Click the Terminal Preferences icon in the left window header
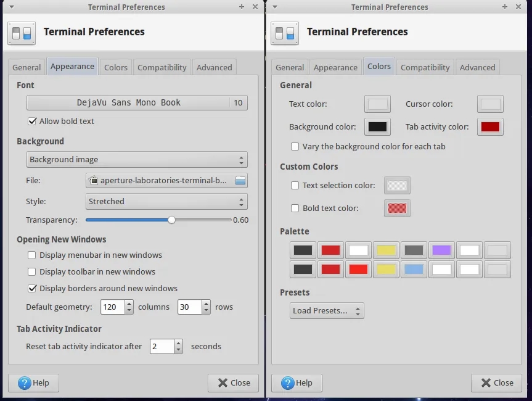The width and height of the screenshot is (532, 401). [22, 33]
